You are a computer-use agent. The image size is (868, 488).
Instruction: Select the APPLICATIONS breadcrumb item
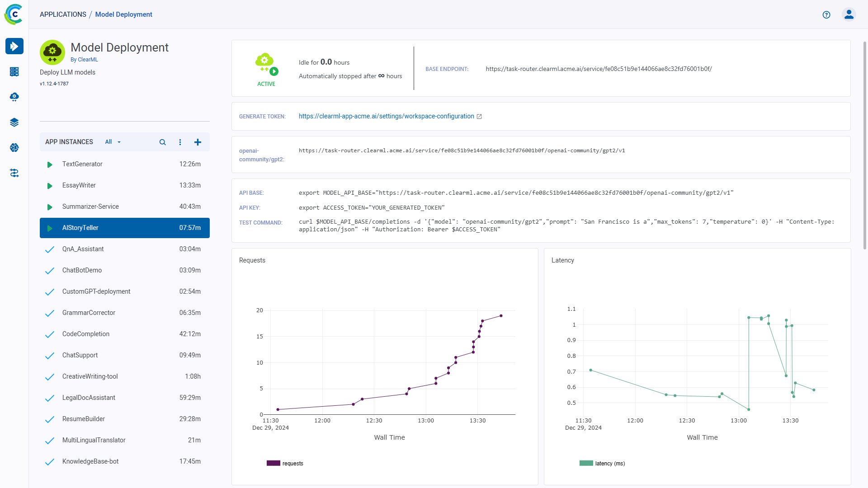point(63,14)
